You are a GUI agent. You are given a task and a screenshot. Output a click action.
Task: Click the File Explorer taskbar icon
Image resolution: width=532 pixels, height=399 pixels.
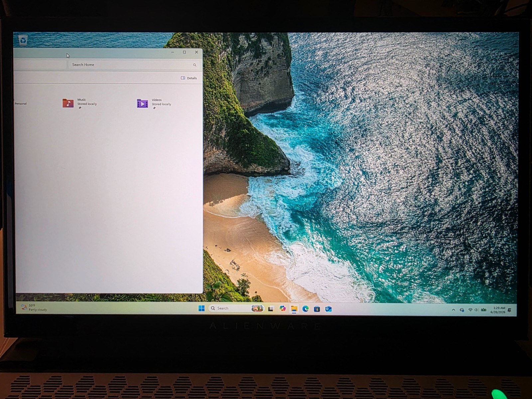click(x=294, y=309)
